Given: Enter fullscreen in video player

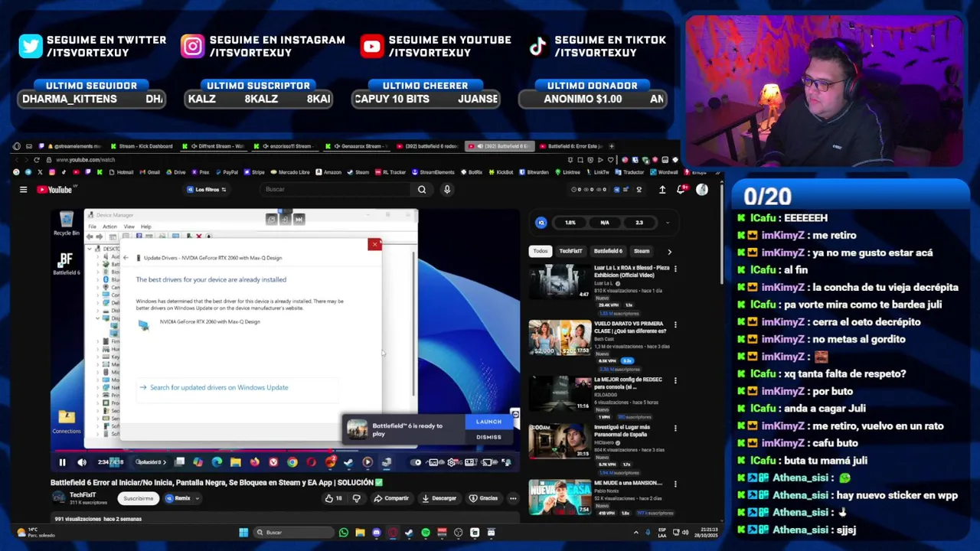Looking at the screenshot, I should coord(506,462).
